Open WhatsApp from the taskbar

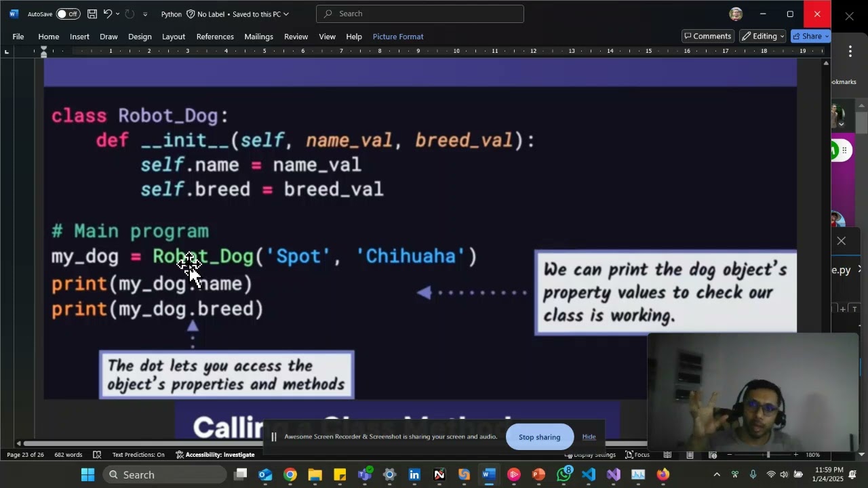tap(564, 474)
